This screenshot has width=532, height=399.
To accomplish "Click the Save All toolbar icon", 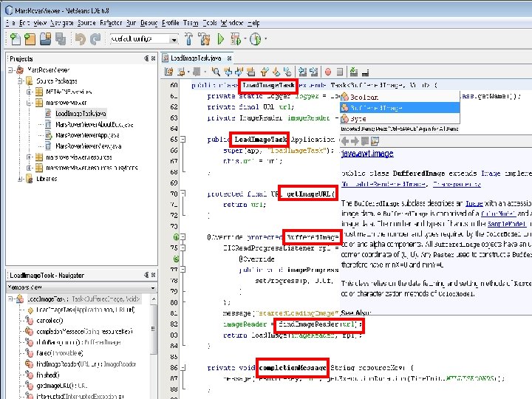I will pyautogui.click(x=61, y=39).
